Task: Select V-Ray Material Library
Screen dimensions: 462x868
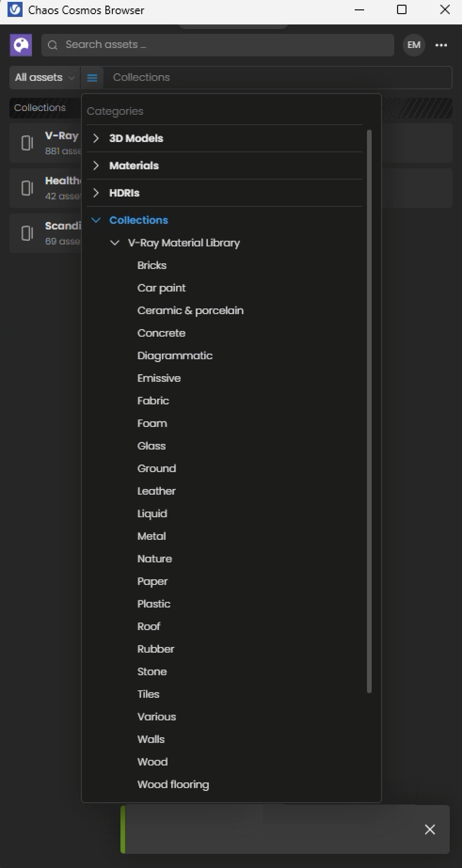Action: (x=184, y=243)
